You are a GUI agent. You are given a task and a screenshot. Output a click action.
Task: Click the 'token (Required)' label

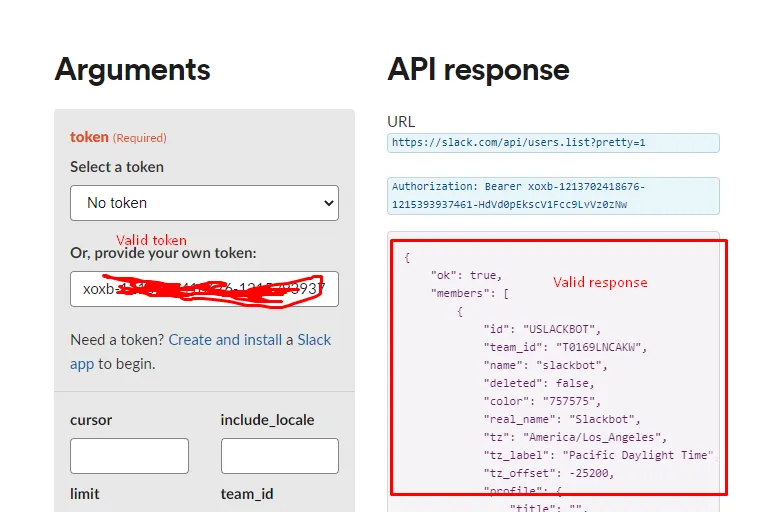[118, 137]
